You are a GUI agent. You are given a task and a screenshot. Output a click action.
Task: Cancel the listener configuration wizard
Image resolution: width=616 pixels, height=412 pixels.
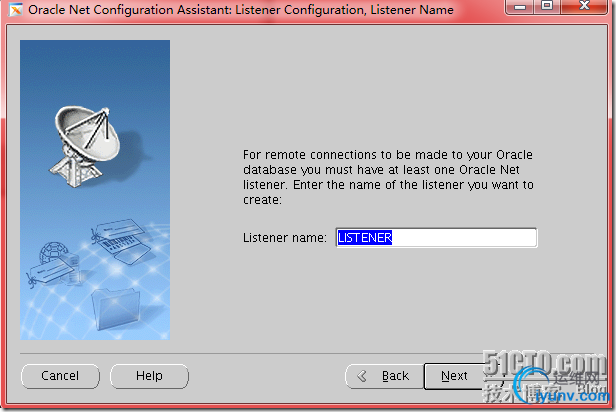[60, 376]
